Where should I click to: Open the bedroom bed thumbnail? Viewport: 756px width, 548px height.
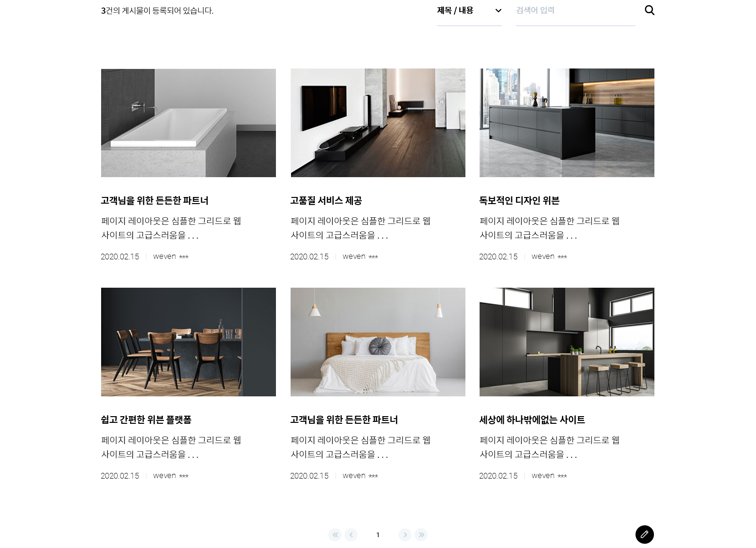coord(378,342)
